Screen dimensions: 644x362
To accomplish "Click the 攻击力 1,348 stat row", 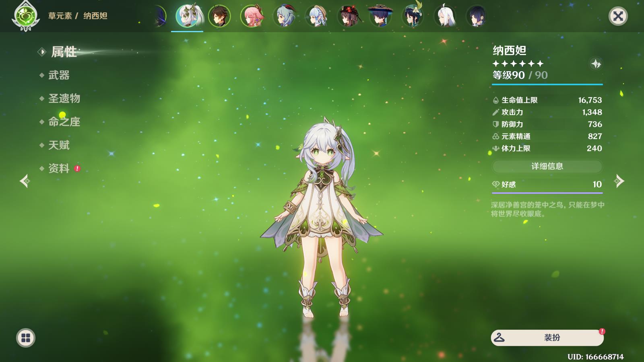I will pos(547,112).
